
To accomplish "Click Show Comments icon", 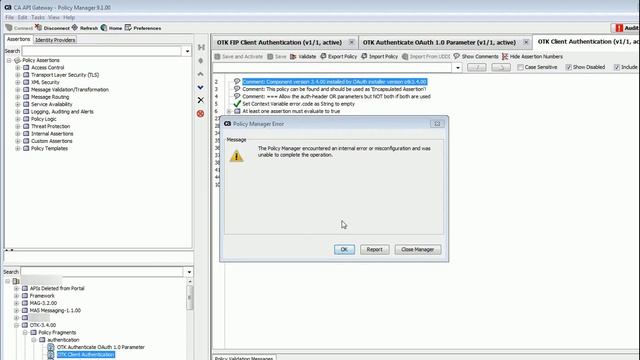I will (456, 56).
